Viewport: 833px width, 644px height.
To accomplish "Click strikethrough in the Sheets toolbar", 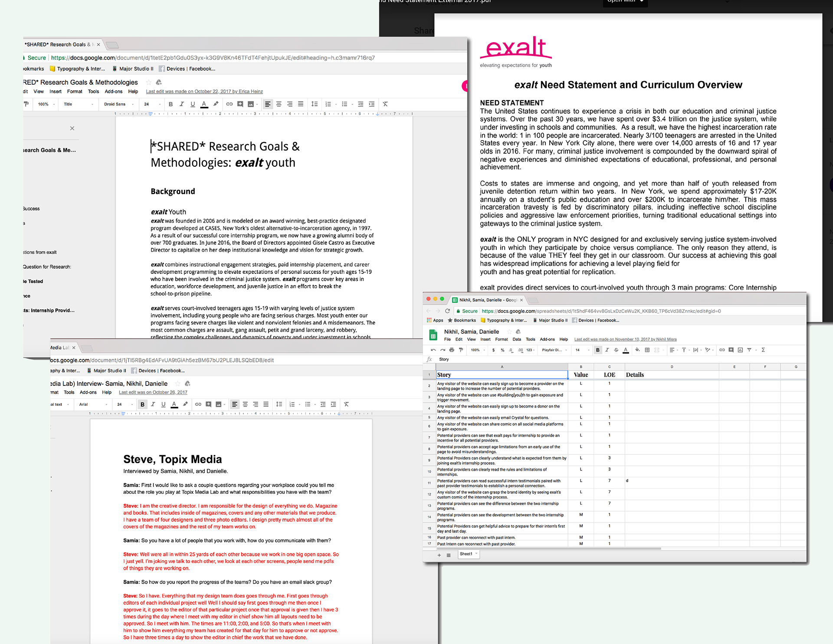I will 616,350.
